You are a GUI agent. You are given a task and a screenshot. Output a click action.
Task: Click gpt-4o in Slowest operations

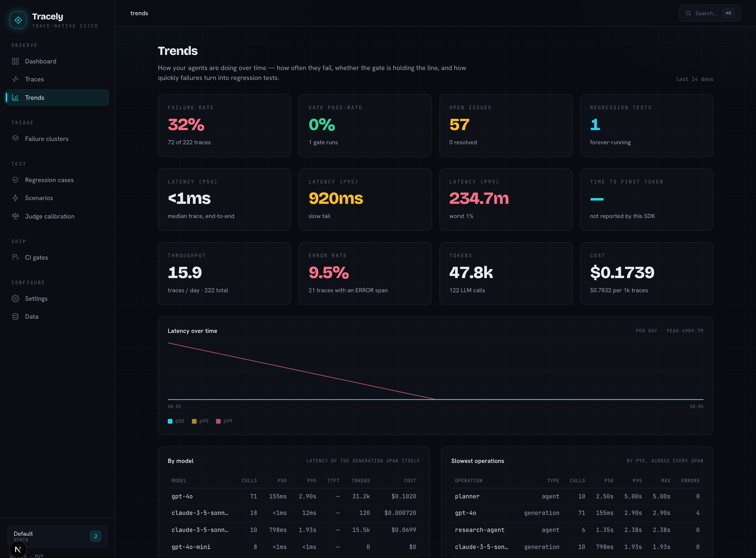coord(465,513)
